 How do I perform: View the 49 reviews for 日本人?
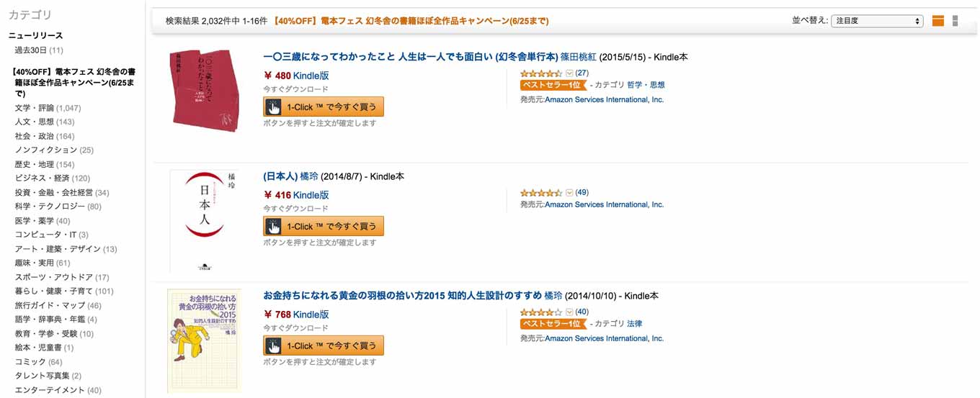click(x=582, y=193)
